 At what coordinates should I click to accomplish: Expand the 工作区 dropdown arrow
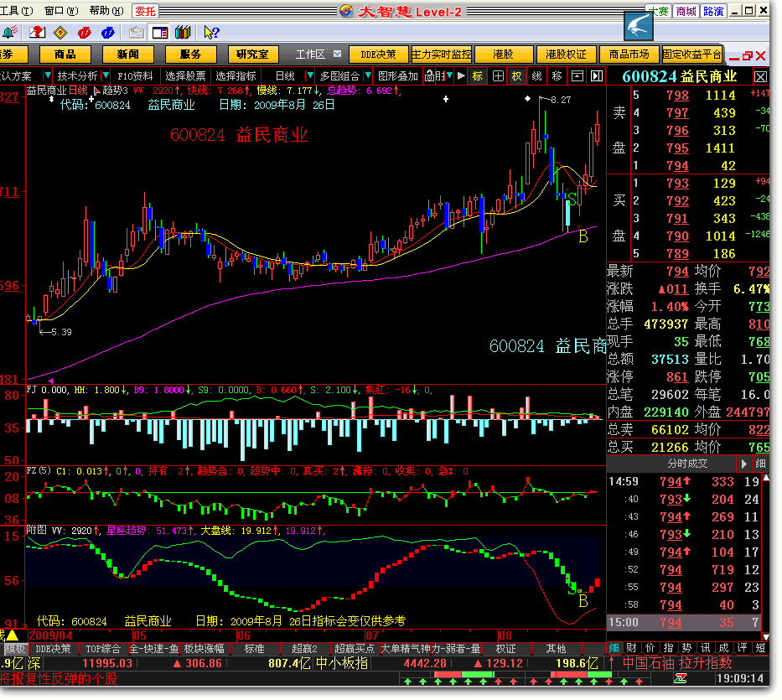pos(338,54)
